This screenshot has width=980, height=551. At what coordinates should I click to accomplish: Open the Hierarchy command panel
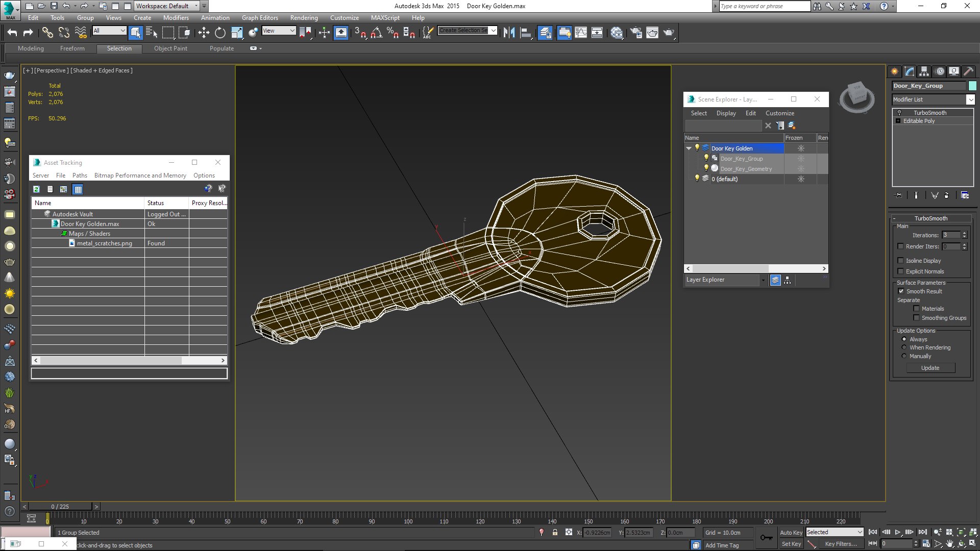(x=924, y=71)
